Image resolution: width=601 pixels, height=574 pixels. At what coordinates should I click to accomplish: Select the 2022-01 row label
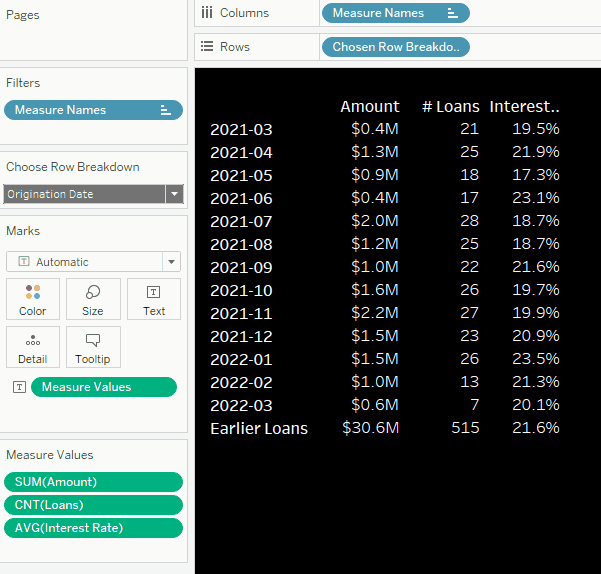pos(241,359)
